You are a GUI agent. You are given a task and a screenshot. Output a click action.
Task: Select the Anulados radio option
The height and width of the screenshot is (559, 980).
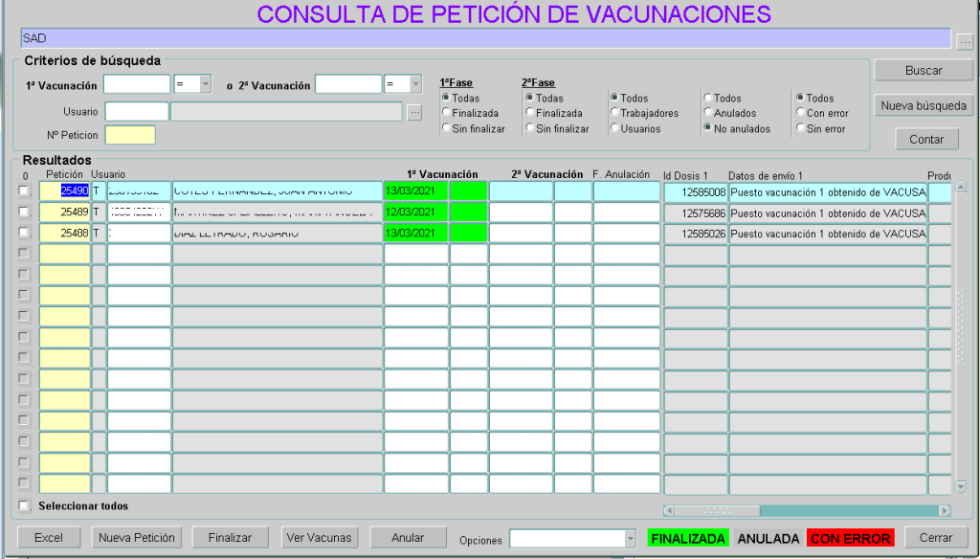(x=707, y=113)
